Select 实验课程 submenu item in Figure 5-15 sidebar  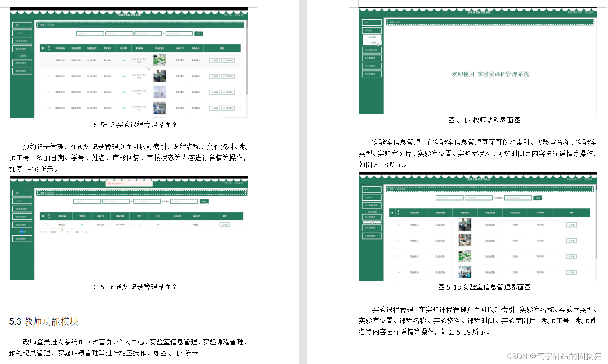point(23,56)
